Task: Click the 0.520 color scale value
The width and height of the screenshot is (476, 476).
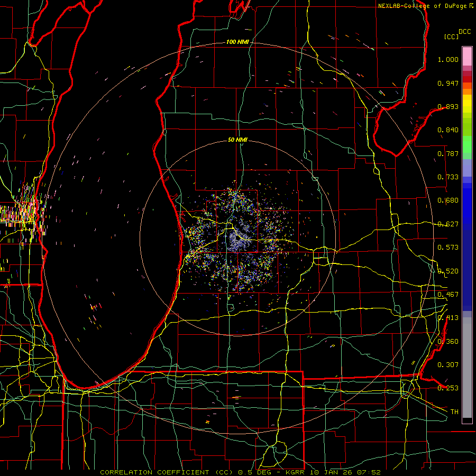Action: [448, 271]
